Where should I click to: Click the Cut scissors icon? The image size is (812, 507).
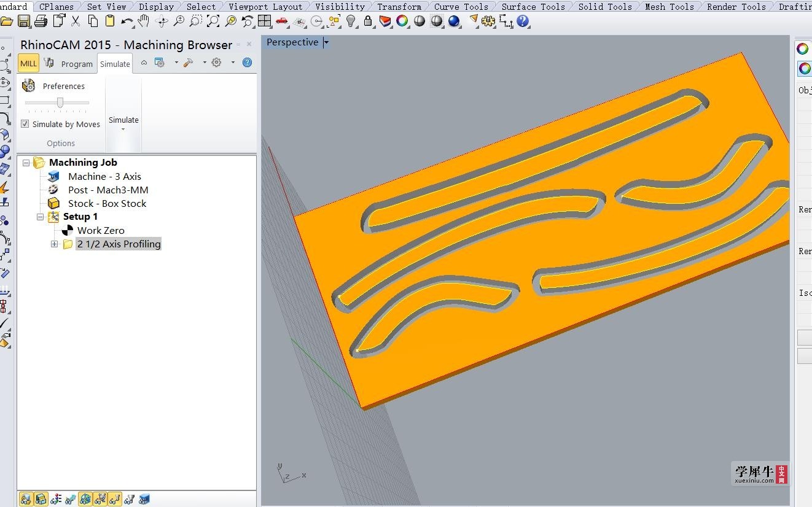point(76,21)
